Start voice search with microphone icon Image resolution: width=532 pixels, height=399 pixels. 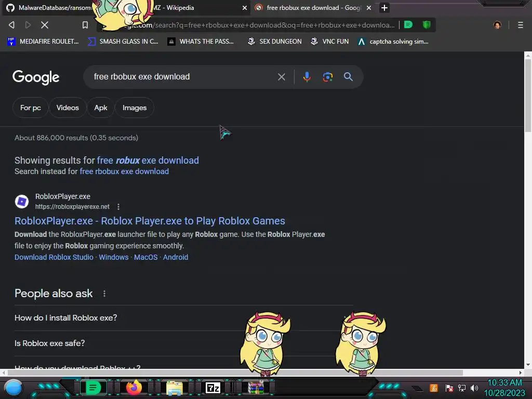[307, 77]
